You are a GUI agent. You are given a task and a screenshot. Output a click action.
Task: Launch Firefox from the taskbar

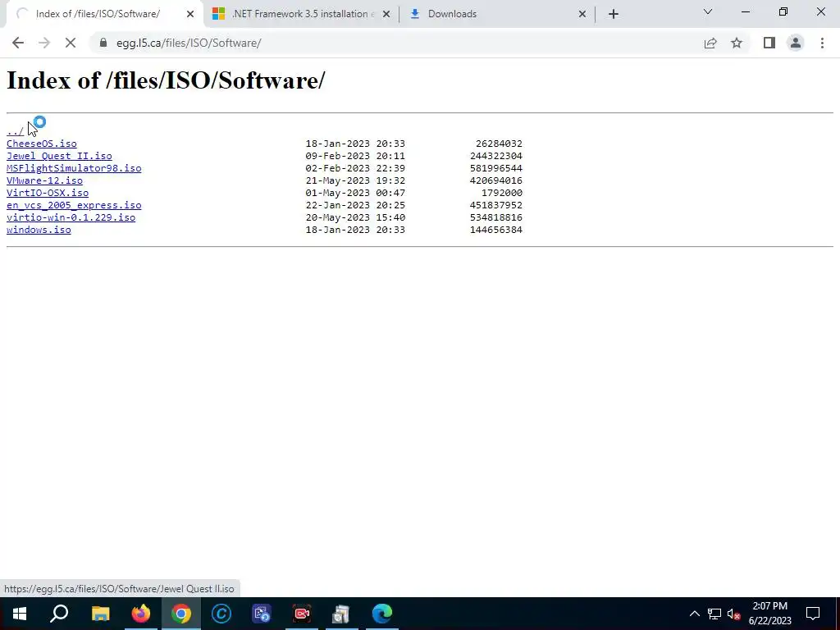point(141,614)
